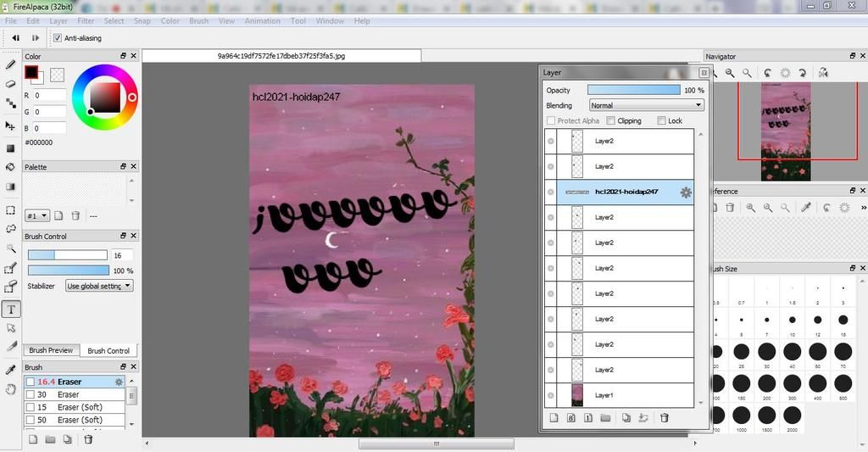
Task: Select the rectangular Select tool
Action: click(x=10, y=210)
